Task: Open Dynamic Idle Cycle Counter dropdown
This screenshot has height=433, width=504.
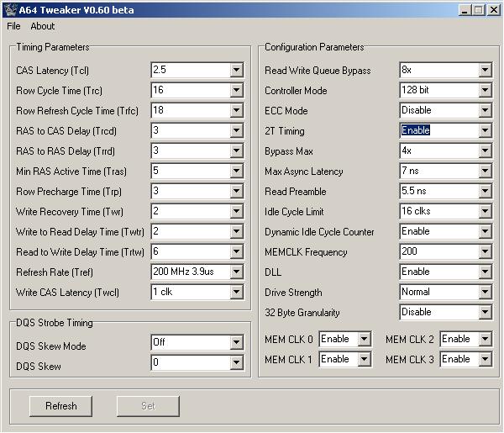Action: (485, 231)
